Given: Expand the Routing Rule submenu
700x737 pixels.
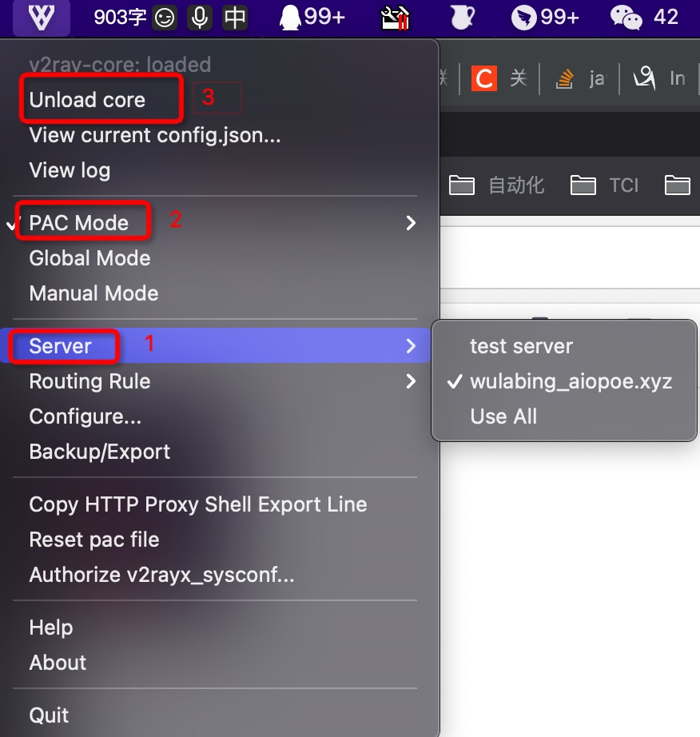Looking at the screenshot, I should (x=215, y=381).
